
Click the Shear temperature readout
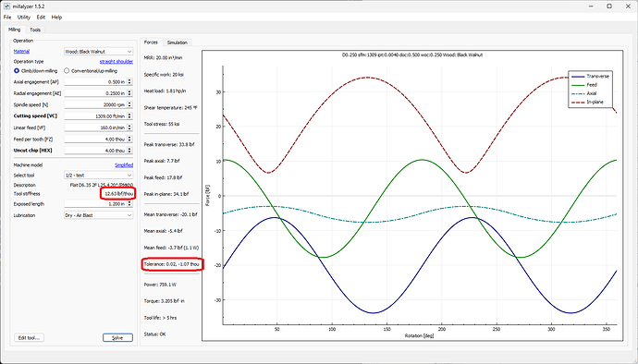pos(170,108)
